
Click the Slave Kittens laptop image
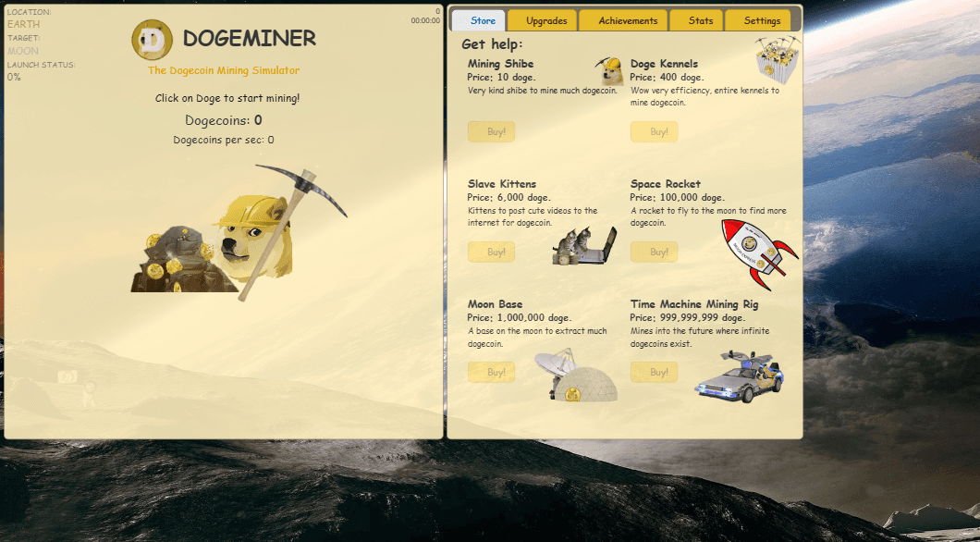584,246
